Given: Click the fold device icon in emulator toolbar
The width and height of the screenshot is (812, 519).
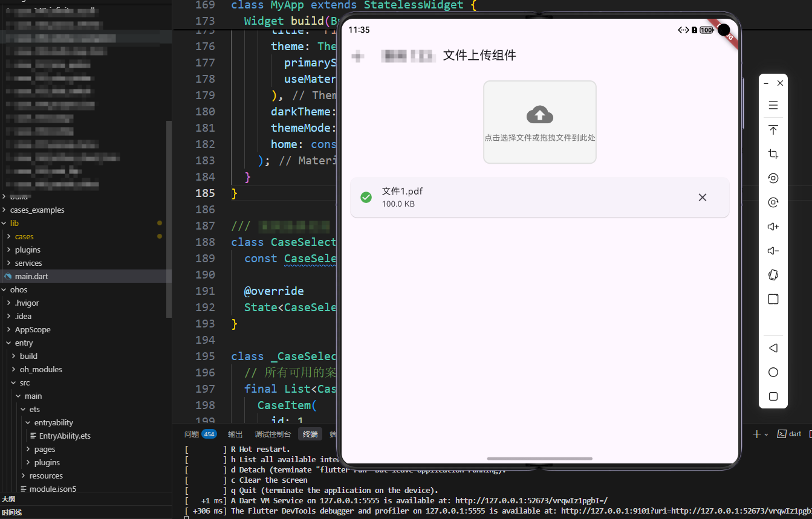Looking at the screenshot, I should point(773,275).
